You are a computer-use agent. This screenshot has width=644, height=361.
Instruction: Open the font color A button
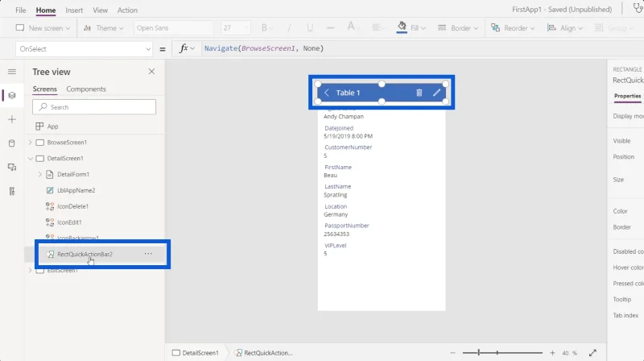click(353, 27)
